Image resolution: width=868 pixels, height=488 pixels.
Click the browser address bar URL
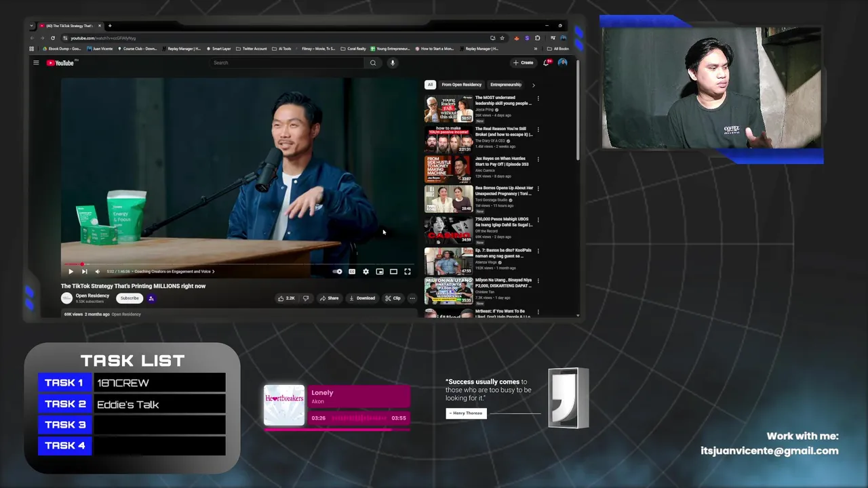(x=103, y=38)
